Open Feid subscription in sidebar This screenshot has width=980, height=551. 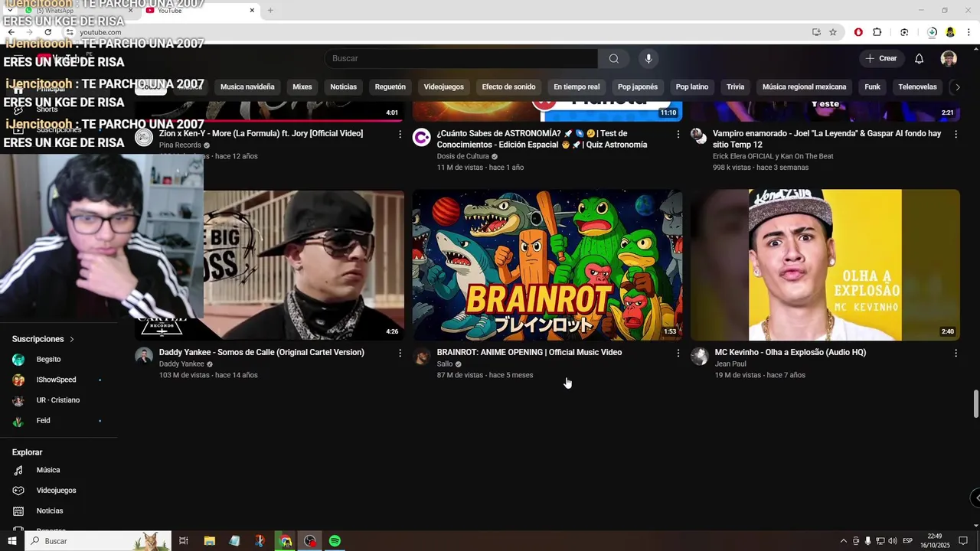(58, 421)
